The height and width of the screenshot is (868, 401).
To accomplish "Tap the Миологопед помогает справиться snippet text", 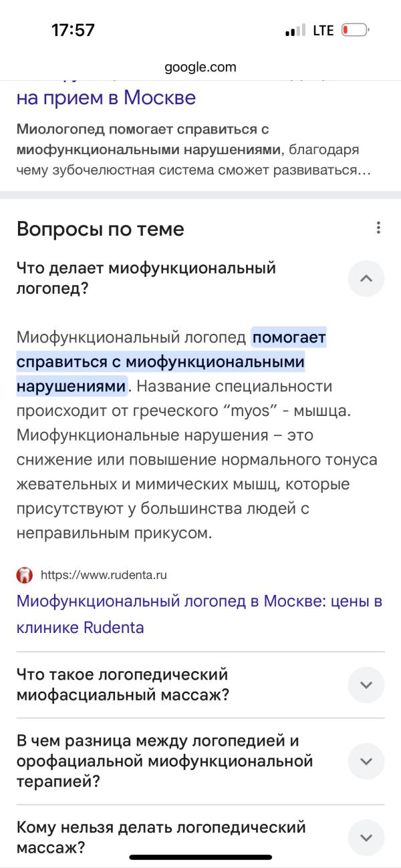I will (194, 149).
